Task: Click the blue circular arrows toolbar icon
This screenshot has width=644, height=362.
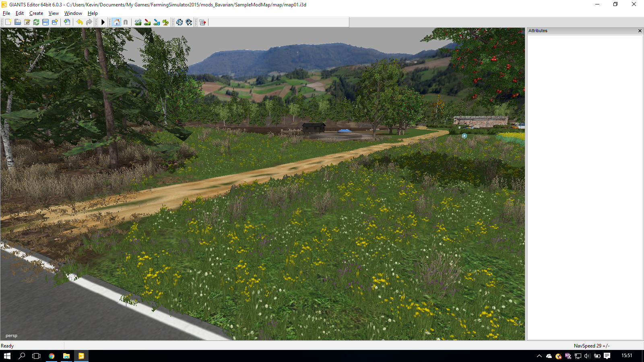Action: click(x=180, y=22)
